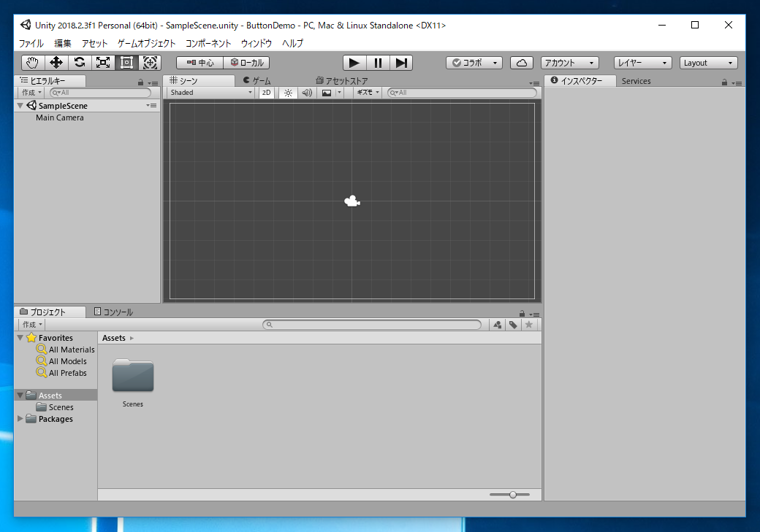
Task: Select the combined Transform tool
Action: [150, 63]
